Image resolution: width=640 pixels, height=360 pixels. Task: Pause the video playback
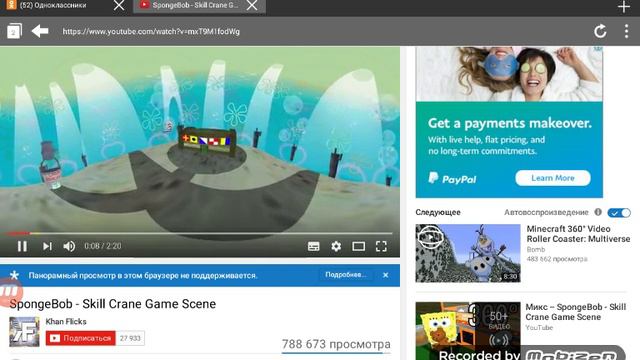coord(22,246)
